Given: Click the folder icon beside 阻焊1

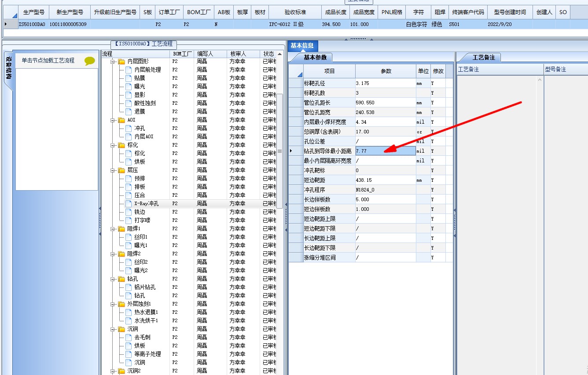Looking at the screenshot, I should click(121, 229).
